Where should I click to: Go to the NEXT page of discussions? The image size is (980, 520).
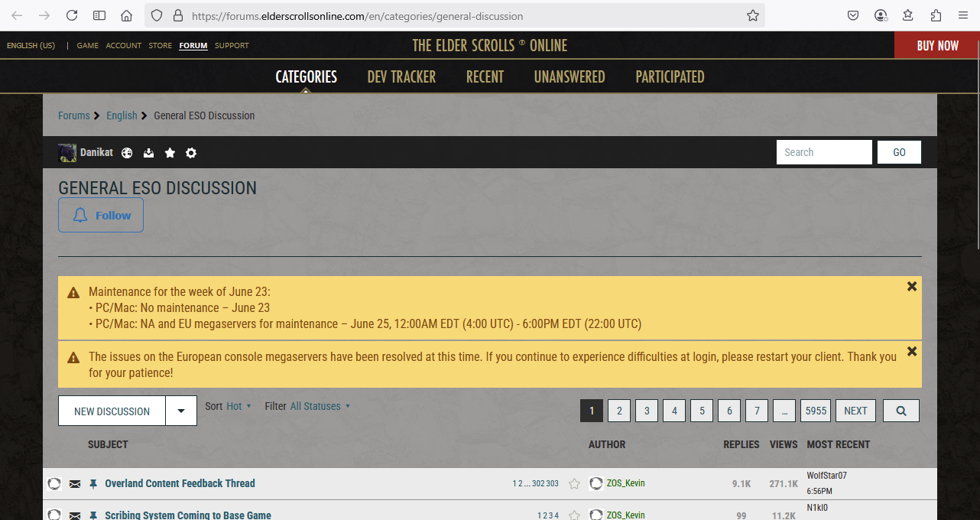(855, 411)
